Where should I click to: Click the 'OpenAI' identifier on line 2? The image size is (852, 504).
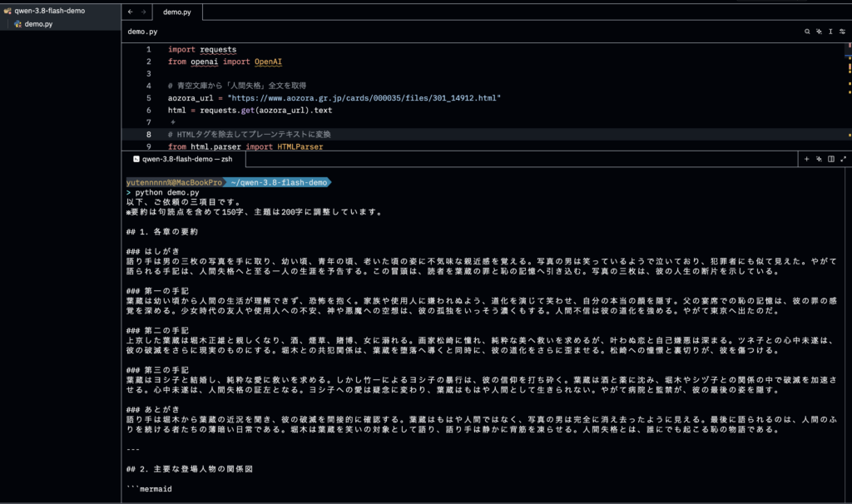tap(269, 62)
